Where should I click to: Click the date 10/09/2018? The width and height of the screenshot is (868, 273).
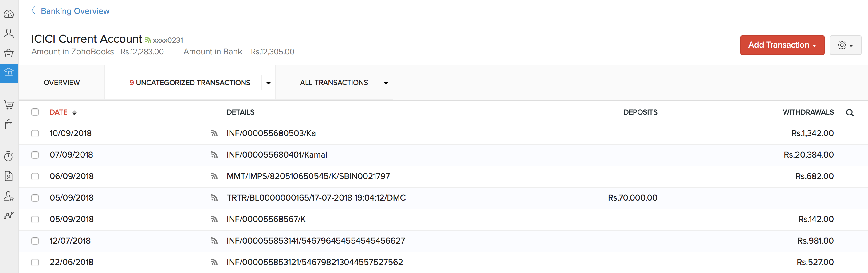[x=71, y=133]
